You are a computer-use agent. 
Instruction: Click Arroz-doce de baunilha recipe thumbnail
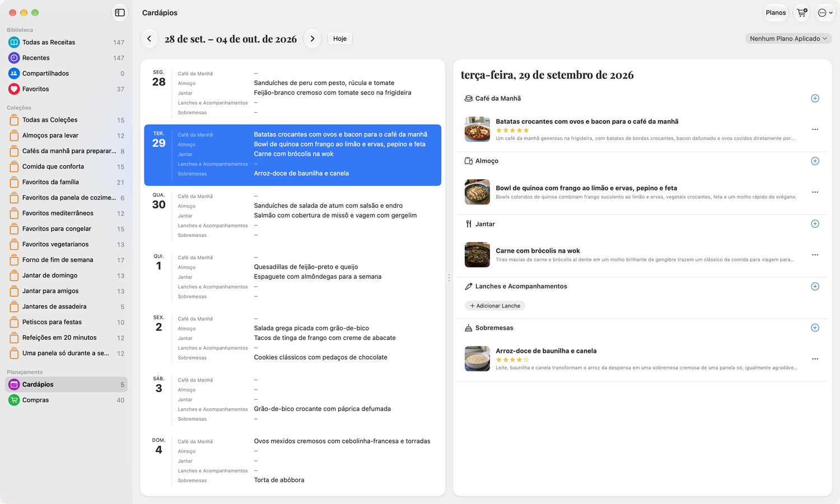pyautogui.click(x=477, y=359)
